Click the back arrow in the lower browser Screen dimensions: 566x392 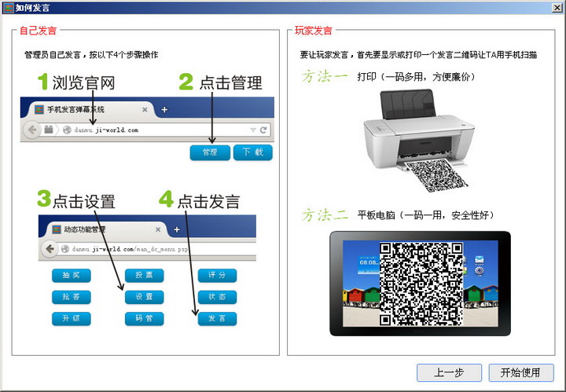pyautogui.click(x=50, y=249)
